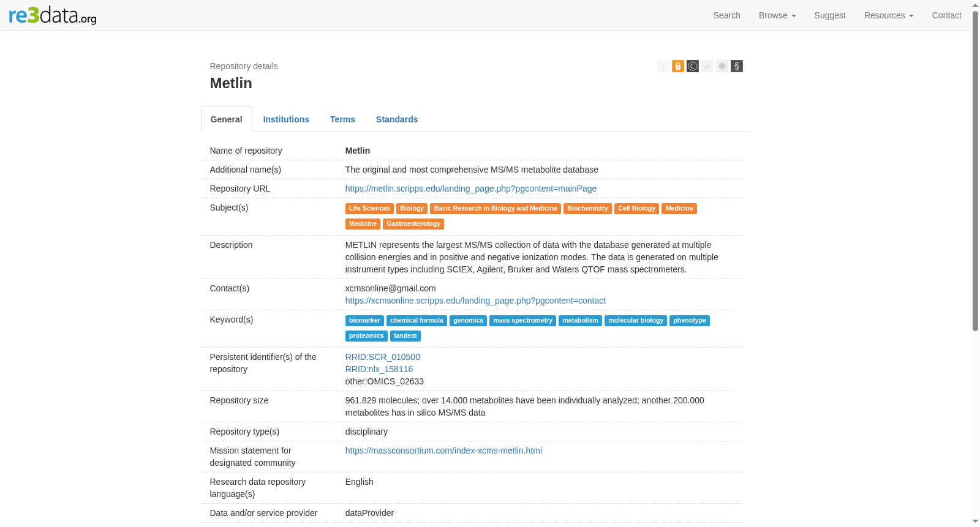980x527 pixels.
Task: Go to the Search page
Action: click(x=727, y=15)
